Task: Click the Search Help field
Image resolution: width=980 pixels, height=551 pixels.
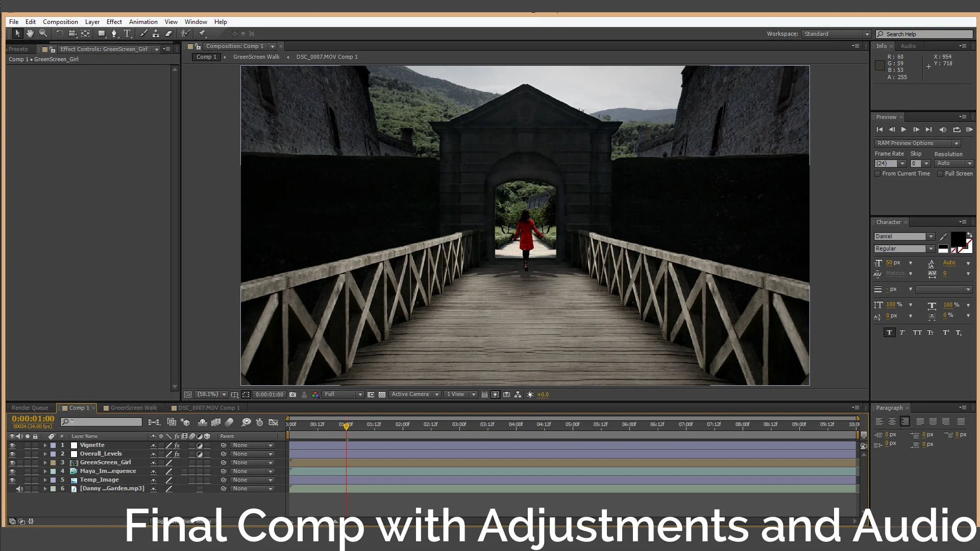Action: click(924, 34)
